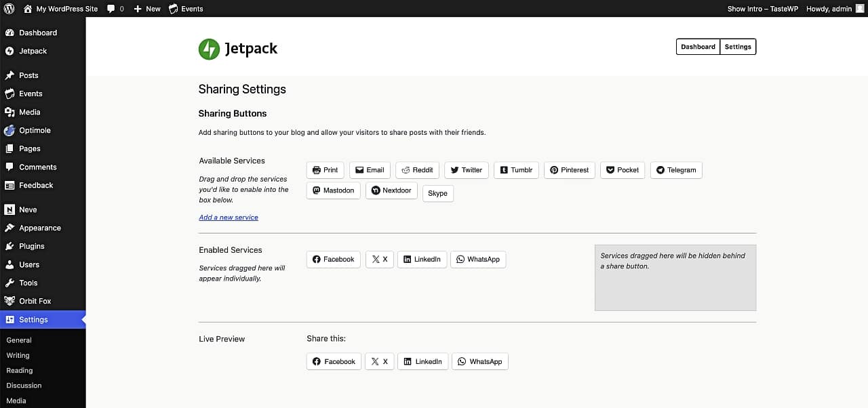The height and width of the screenshot is (408, 868).
Task: Click the Users person icon
Action: point(9,264)
